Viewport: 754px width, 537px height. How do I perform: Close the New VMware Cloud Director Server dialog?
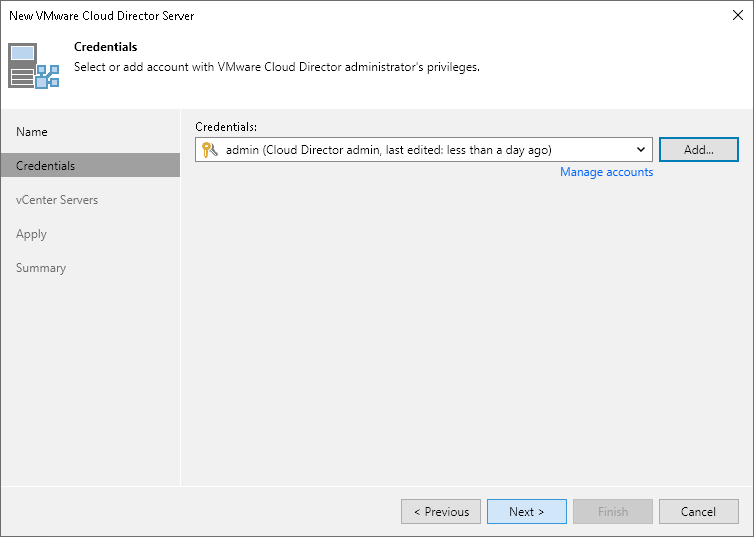(x=738, y=15)
